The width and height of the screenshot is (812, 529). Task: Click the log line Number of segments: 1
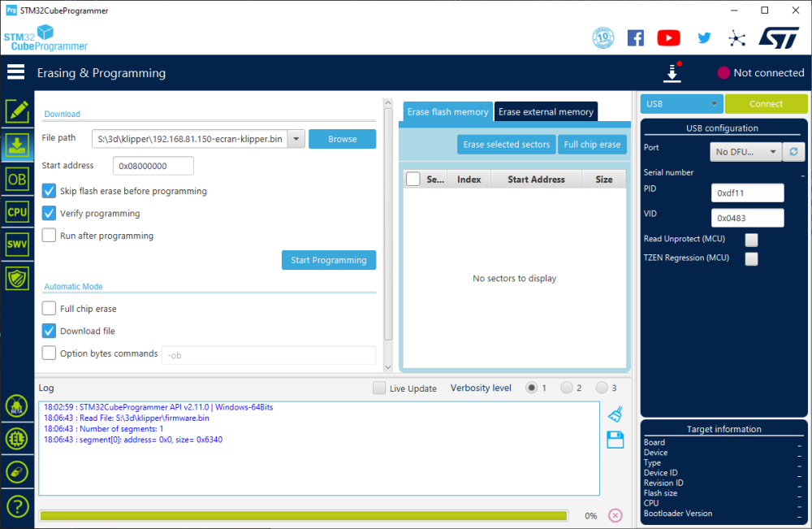[x=104, y=429]
